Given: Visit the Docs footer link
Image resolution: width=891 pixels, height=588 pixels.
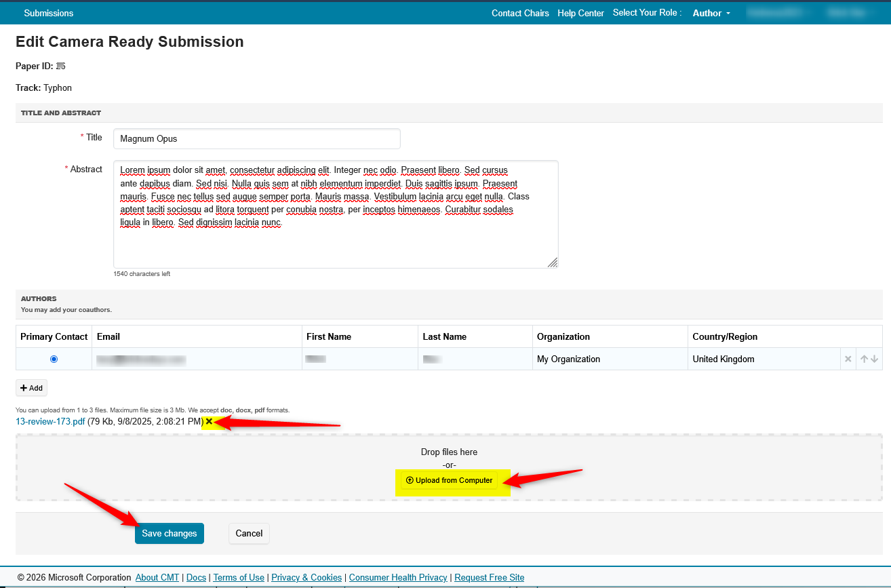Looking at the screenshot, I should pos(196,578).
